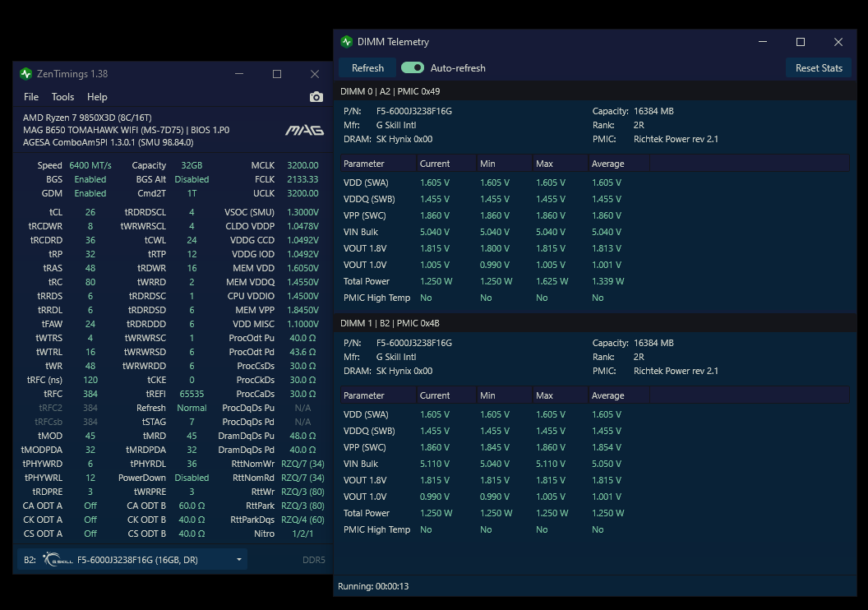Click the DIMM 0 Parameter column header
The image size is (868, 610).
click(x=378, y=164)
